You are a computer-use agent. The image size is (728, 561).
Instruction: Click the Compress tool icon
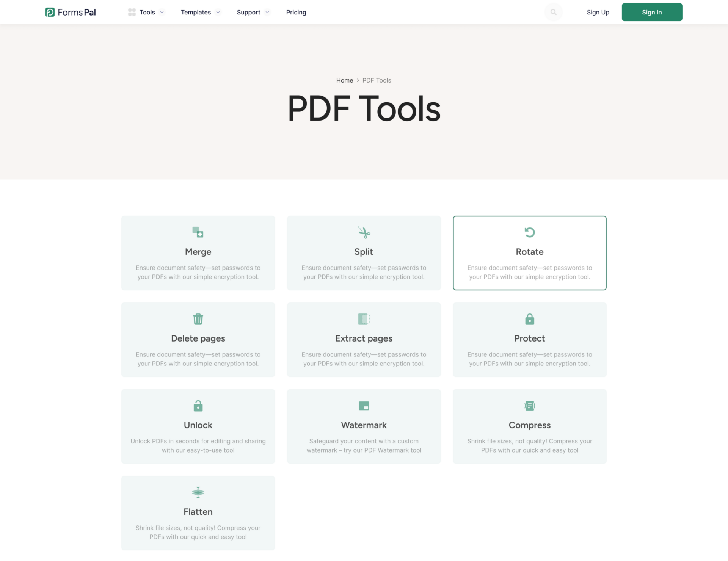coord(529,406)
